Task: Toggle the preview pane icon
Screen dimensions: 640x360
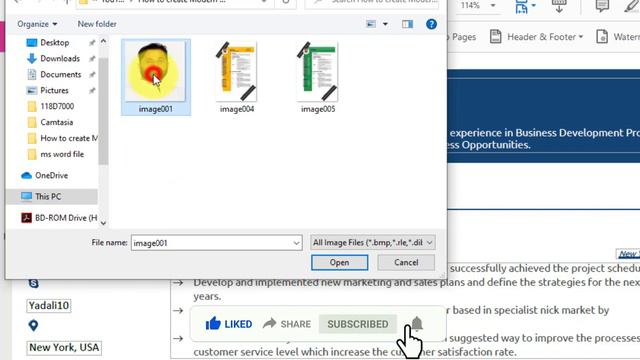Action: click(x=407, y=24)
